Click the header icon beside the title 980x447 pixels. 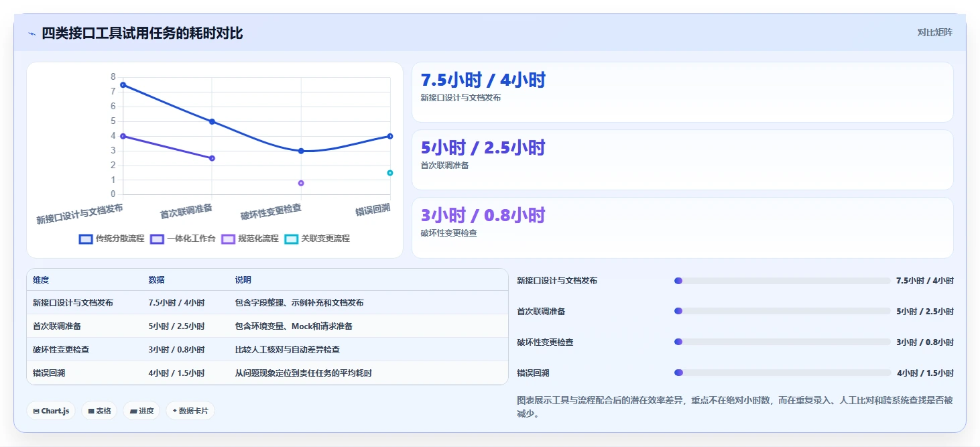click(x=32, y=34)
